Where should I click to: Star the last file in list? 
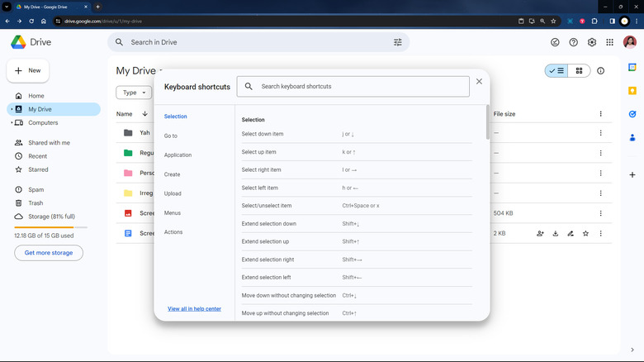[x=585, y=234]
